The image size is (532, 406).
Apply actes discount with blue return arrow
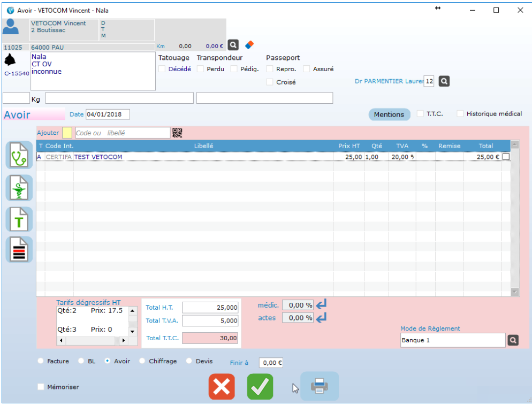click(321, 318)
